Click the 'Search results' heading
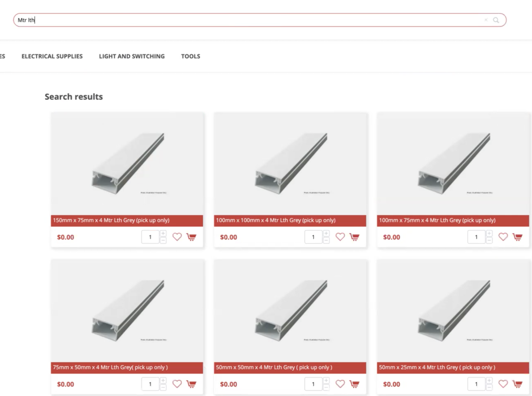Image resolution: width=532 pixels, height=396 pixels. coord(74,96)
